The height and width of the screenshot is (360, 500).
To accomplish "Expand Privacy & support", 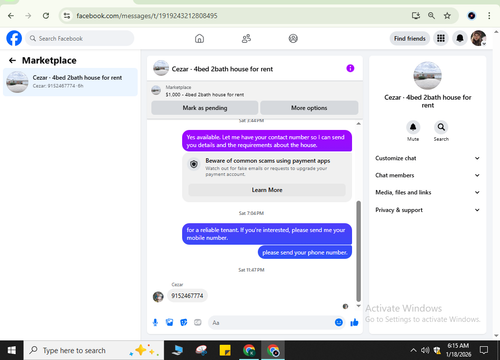I will 428,210.
